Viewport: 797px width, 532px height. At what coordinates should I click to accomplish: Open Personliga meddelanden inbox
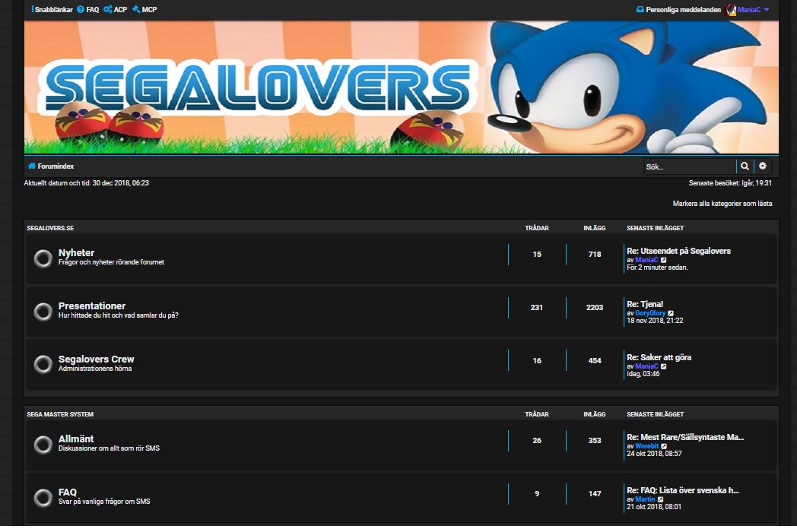point(678,9)
